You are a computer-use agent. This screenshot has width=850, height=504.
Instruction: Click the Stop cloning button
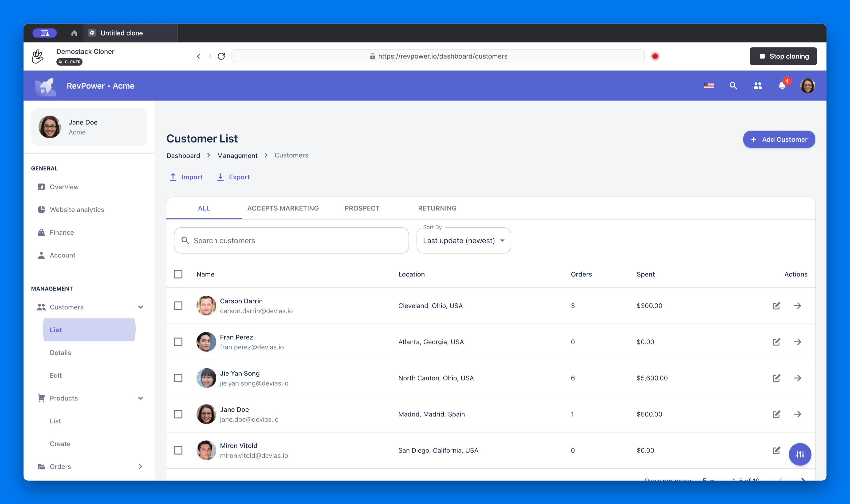pyautogui.click(x=783, y=56)
